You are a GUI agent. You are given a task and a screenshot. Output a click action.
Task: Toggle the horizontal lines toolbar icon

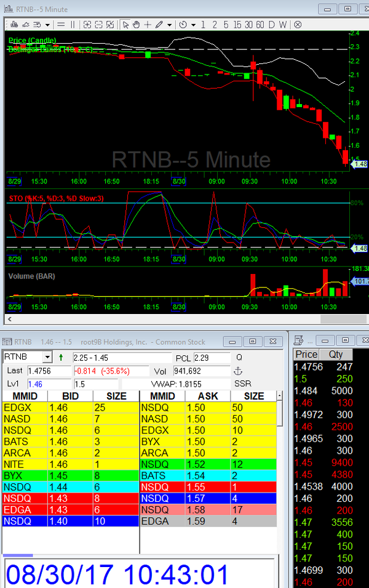[x=60, y=25]
